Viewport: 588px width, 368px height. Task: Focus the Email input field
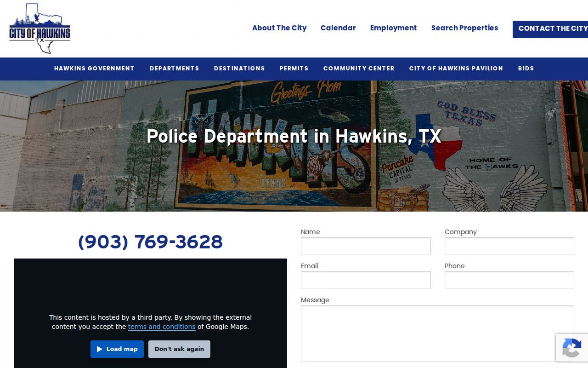(366, 280)
